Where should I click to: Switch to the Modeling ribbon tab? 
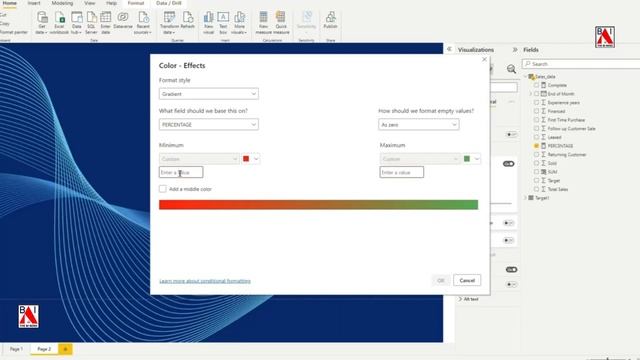(62, 3)
